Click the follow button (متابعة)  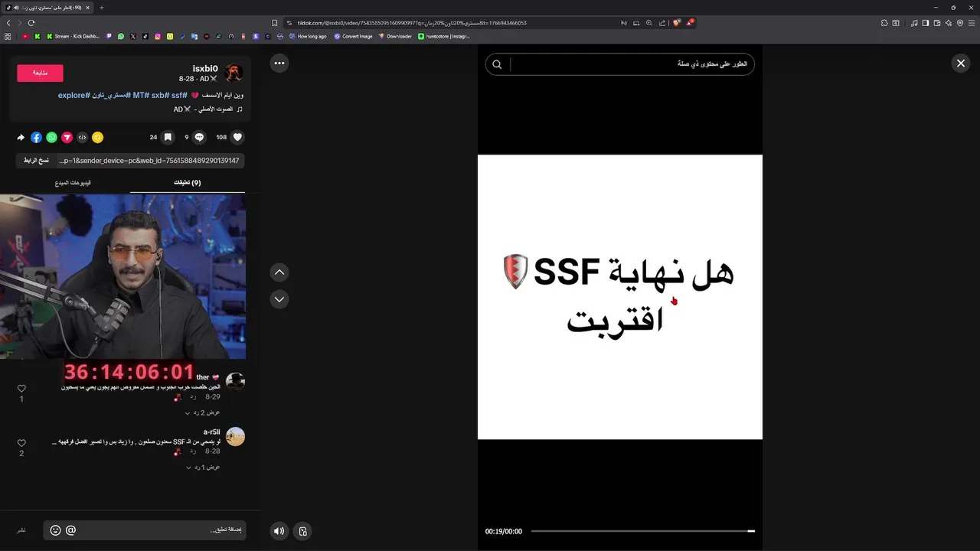click(40, 73)
